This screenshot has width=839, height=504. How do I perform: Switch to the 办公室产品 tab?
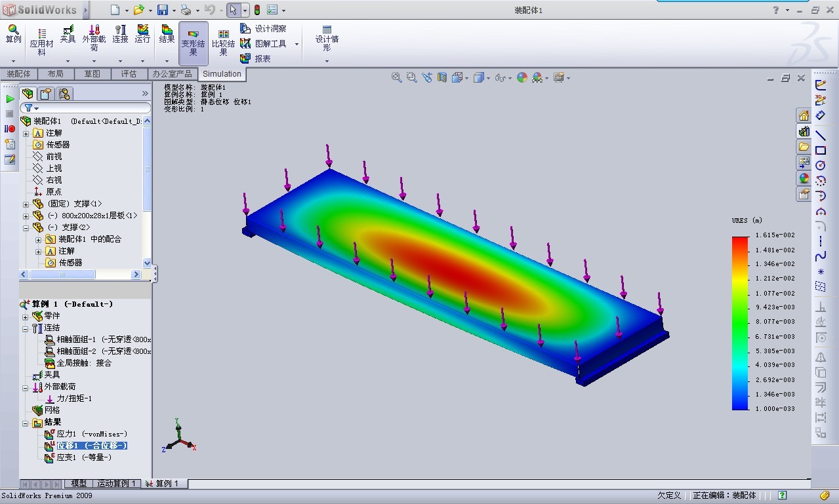pos(173,74)
